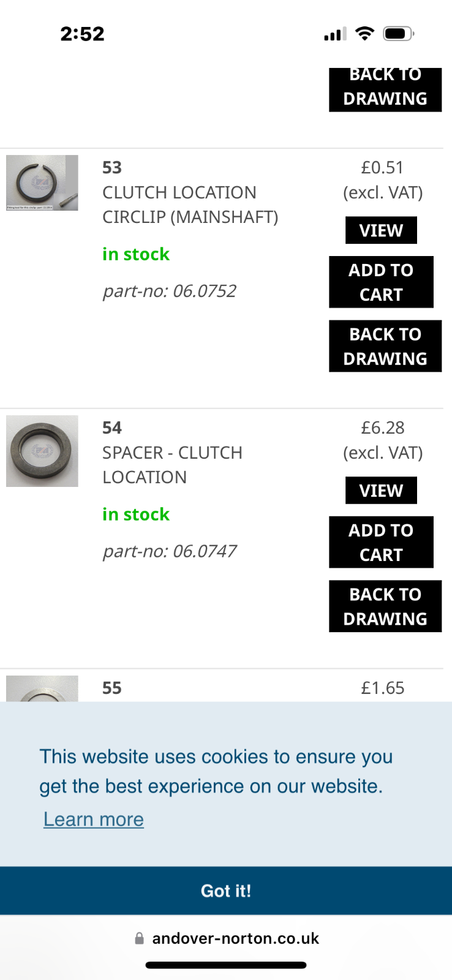Tap the battery status icon
The height and width of the screenshot is (980, 452).
coord(398,34)
